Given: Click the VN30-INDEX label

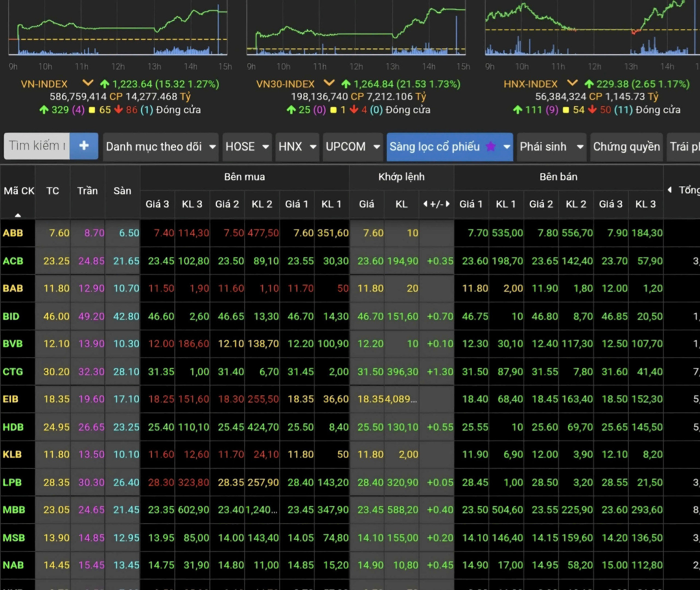Looking at the screenshot, I should click(285, 84).
